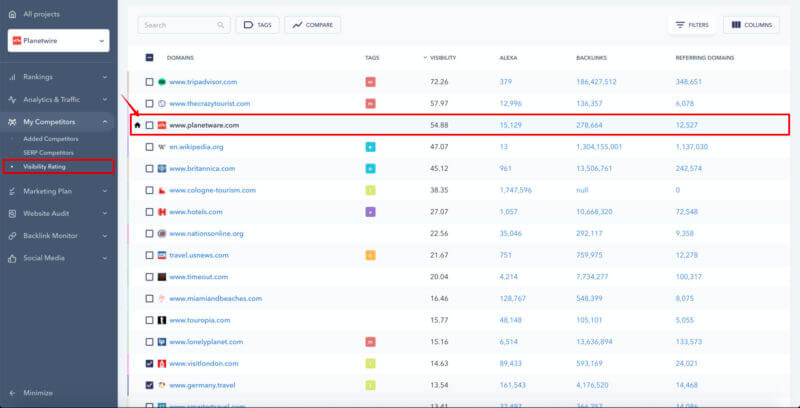Click the orange tag in travel.usnews row
This screenshot has height=408, width=800.
[370, 255]
